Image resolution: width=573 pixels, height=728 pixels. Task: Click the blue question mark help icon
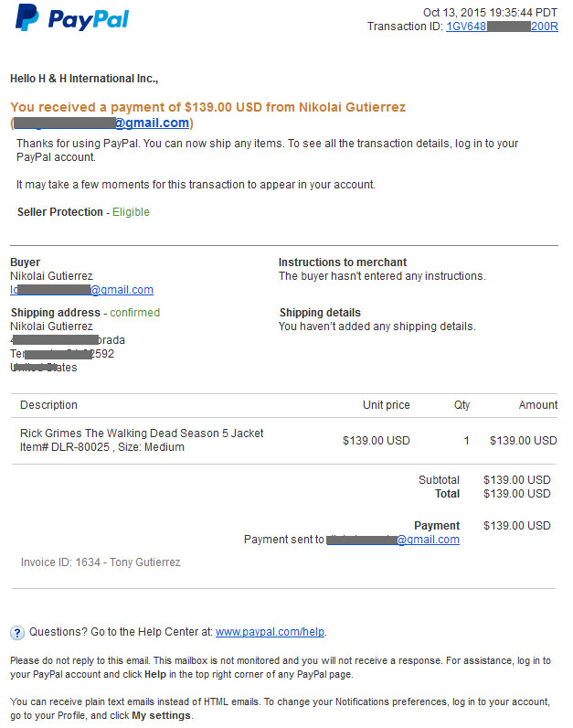click(x=17, y=632)
